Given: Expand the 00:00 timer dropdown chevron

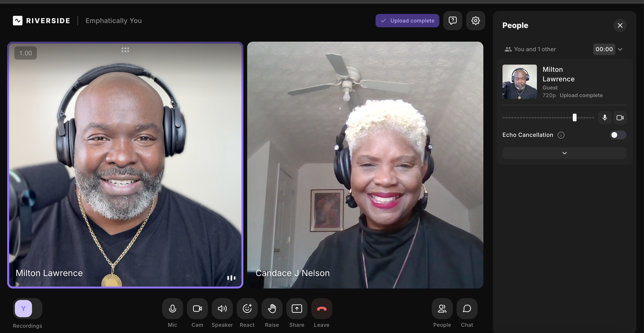Looking at the screenshot, I should pyautogui.click(x=620, y=49).
